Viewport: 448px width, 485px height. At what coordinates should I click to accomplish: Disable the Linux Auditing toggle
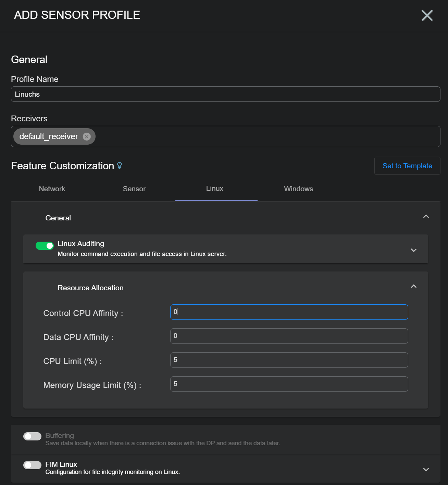[45, 246]
